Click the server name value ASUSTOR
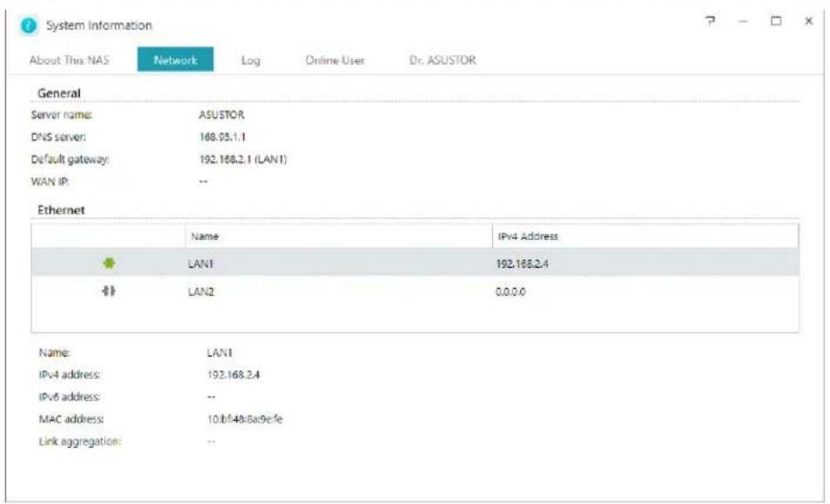 tap(222, 115)
